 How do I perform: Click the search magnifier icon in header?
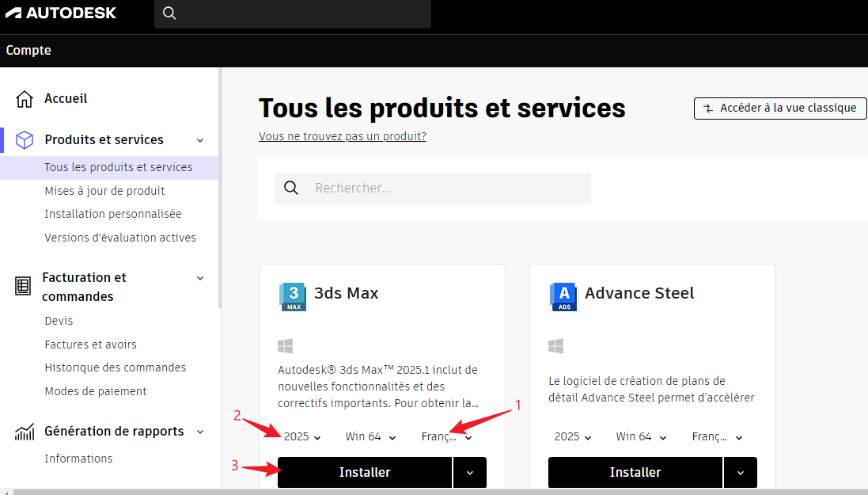pyautogui.click(x=170, y=13)
